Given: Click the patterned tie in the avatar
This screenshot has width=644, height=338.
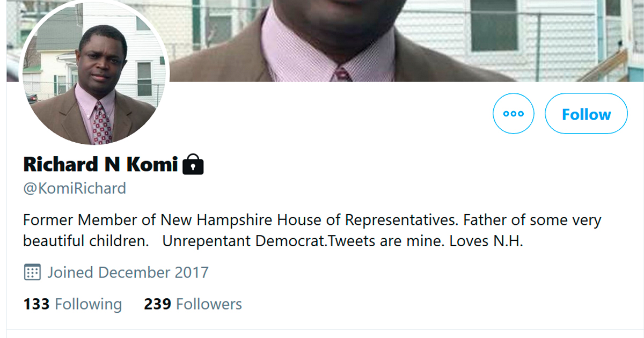Looking at the screenshot, I should (x=101, y=122).
